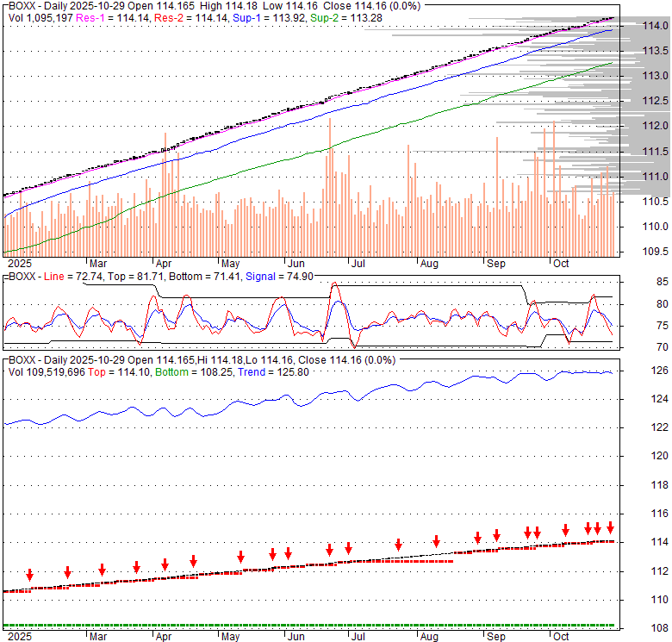
Task: Click the lone red arrow between Jul and Aug
Action: [398, 545]
